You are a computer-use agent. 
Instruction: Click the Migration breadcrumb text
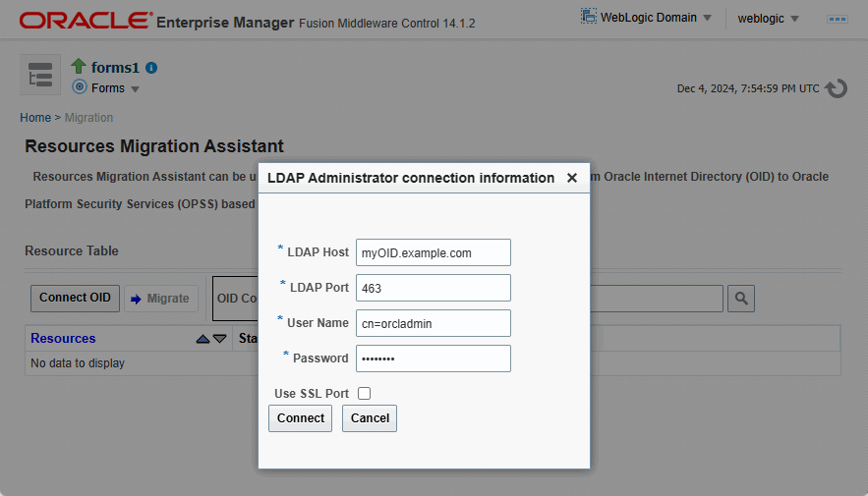point(88,118)
